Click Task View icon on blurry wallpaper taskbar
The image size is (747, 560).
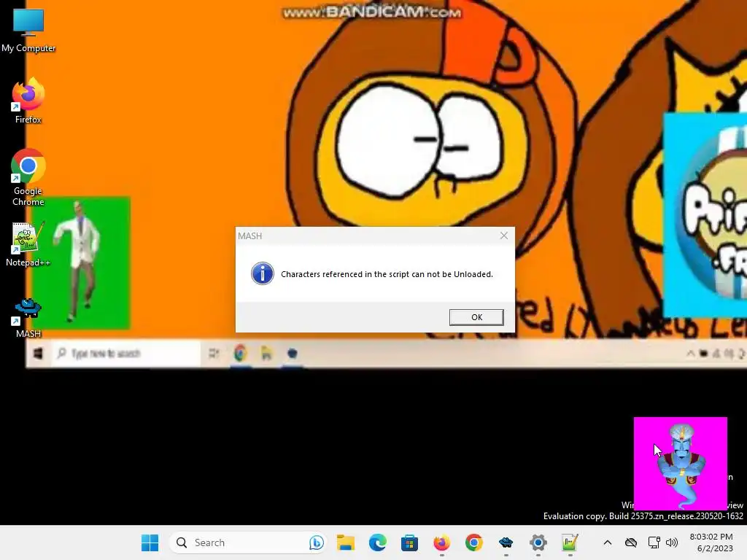(214, 354)
